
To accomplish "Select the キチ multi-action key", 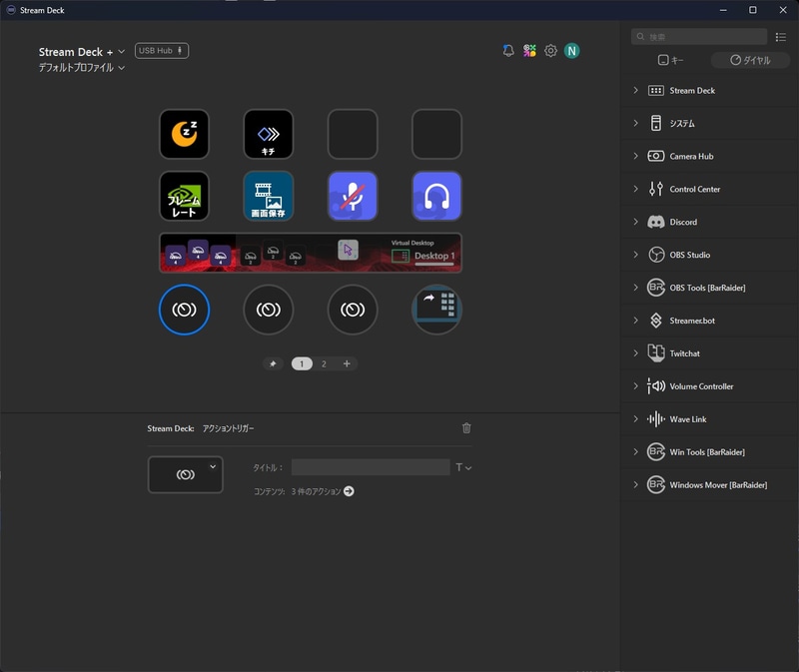I will [268, 134].
